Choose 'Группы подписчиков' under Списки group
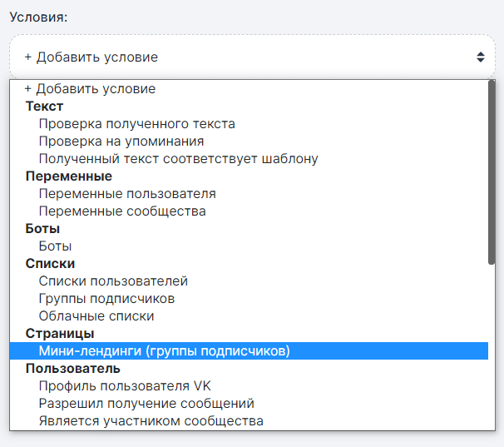Viewport: 504px width, 447px height. (x=106, y=299)
